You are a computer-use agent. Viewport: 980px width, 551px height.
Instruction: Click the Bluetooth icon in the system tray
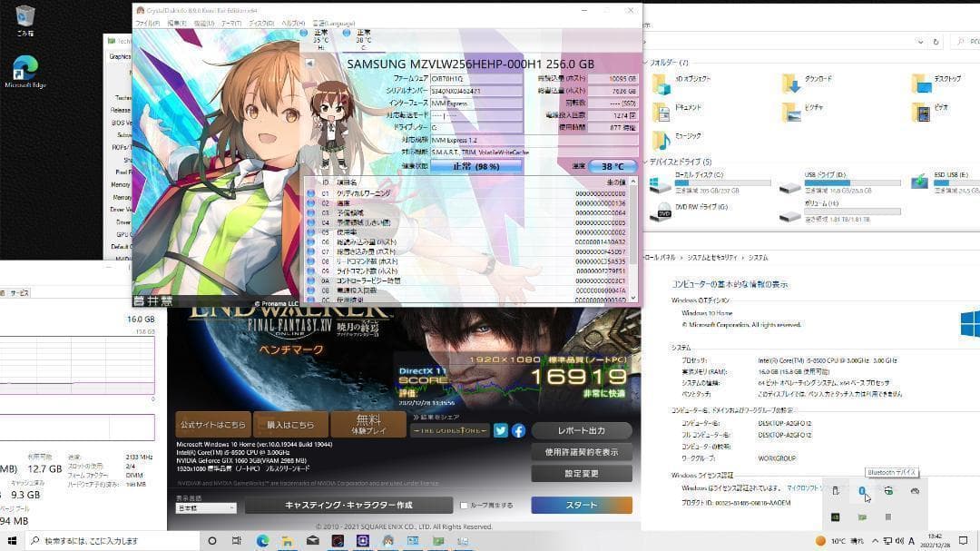(x=860, y=491)
